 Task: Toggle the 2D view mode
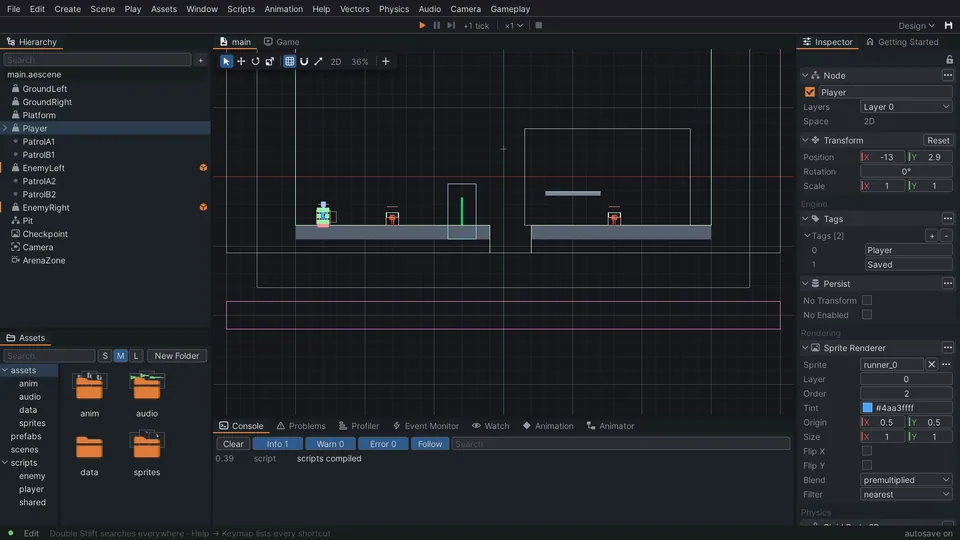pyautogui.click(x=336, y=62)
